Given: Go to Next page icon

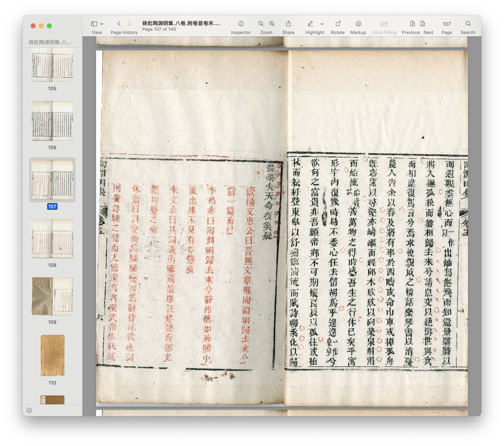Looking at the screenshot, I should [x=423, y=24].
